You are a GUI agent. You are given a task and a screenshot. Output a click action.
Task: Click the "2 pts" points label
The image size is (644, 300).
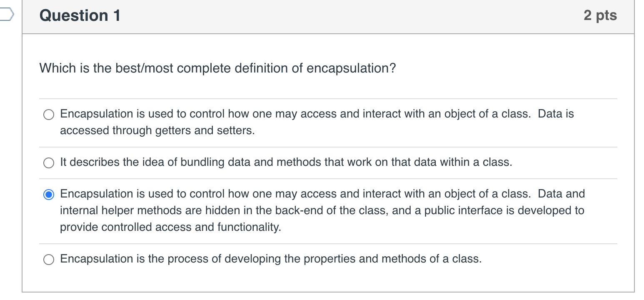(600, 15)
